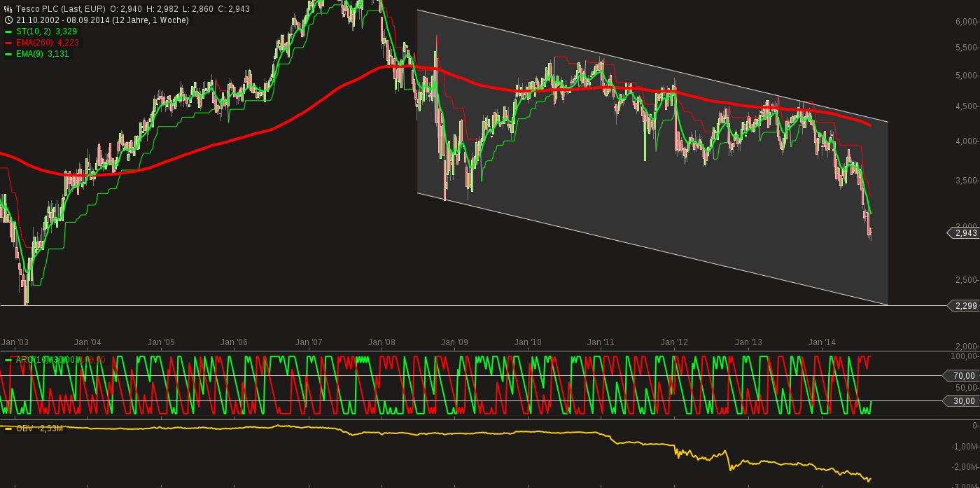Click the chart-type icon beside Tesco PLC

[x=8, y=9]
